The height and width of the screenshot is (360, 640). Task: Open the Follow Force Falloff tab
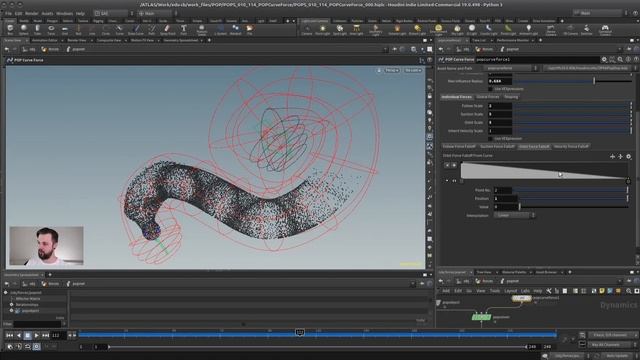459,146
